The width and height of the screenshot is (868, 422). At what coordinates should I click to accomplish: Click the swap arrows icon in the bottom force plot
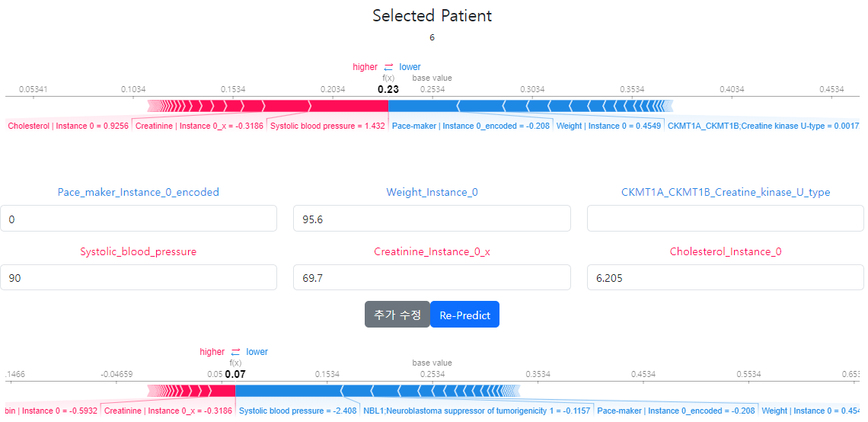point(235,352)
